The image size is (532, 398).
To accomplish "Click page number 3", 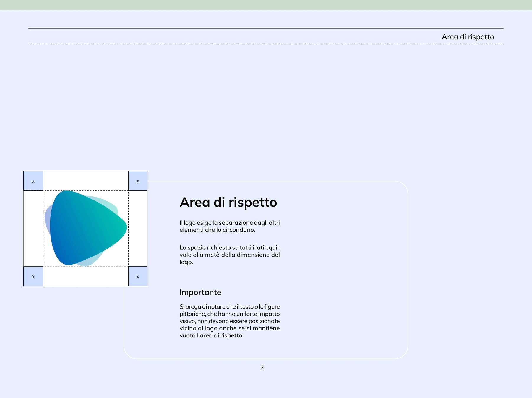I will [x=262, y=367].
